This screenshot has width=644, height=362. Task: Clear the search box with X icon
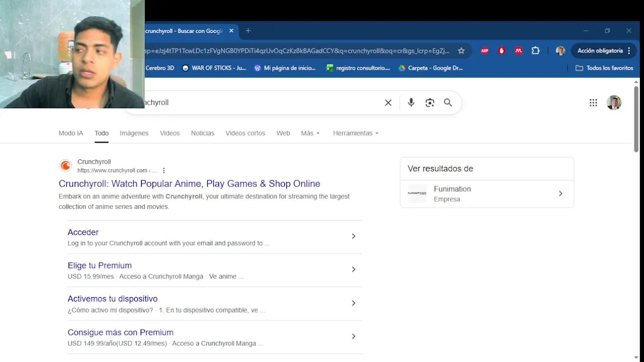(388, 103)
